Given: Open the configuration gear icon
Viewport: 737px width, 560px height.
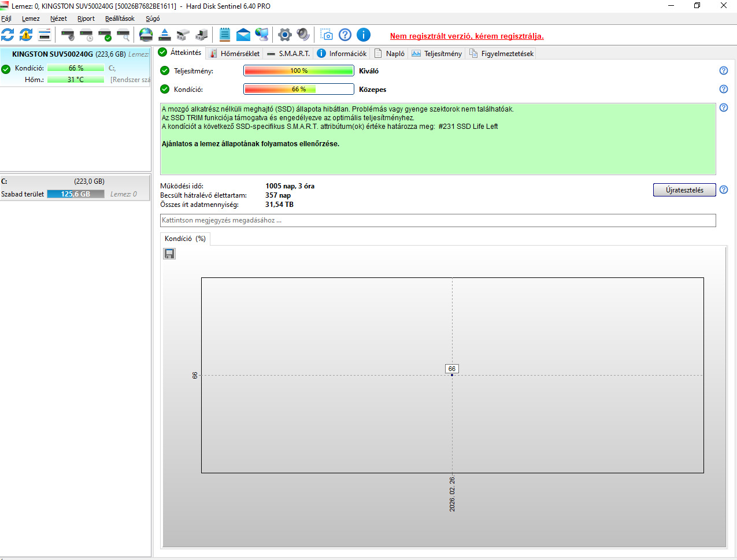Looking at the screenshot, I should point(284,35).
